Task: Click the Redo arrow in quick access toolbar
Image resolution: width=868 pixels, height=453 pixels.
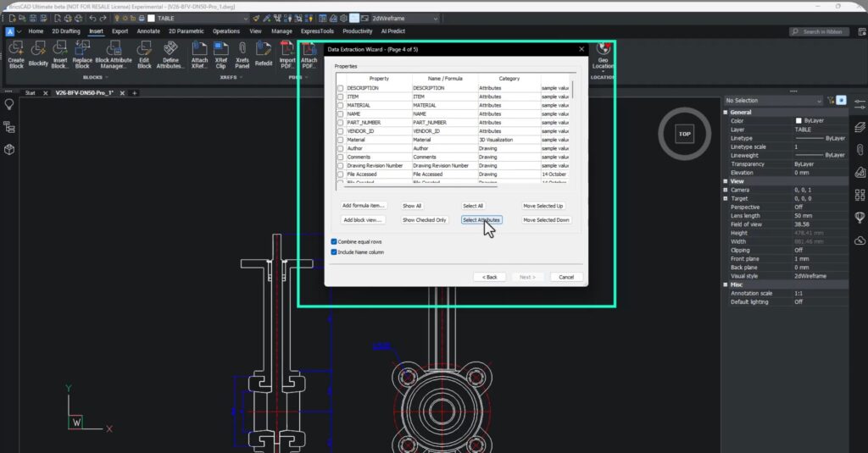Action: click(103, 19)
